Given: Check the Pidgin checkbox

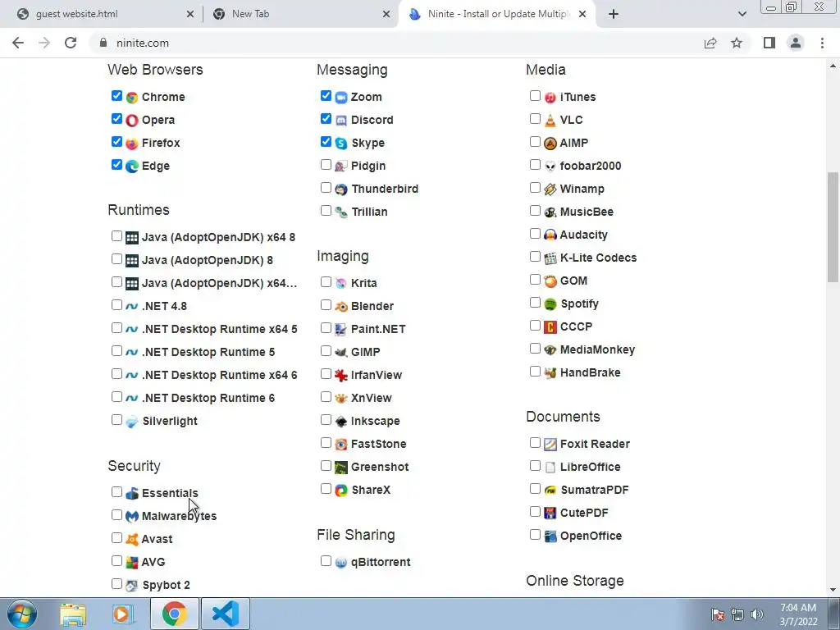Looking at the screenshot, I should (326, 164).
